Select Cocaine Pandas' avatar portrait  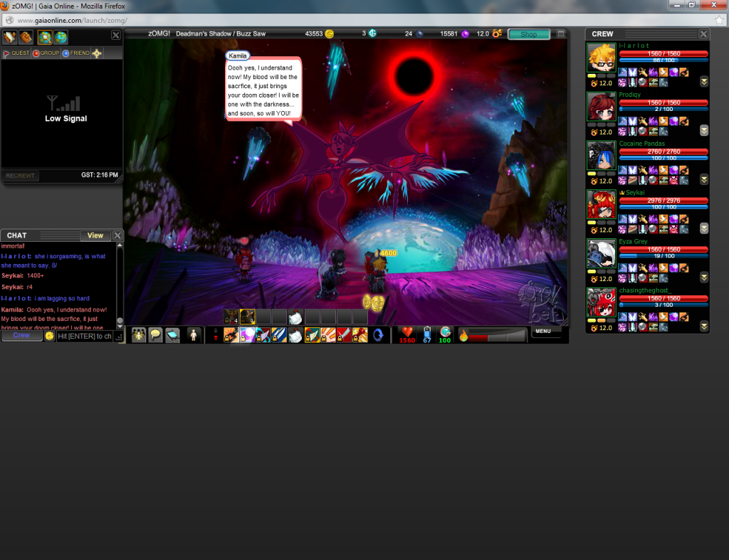[x=601, y=155]
